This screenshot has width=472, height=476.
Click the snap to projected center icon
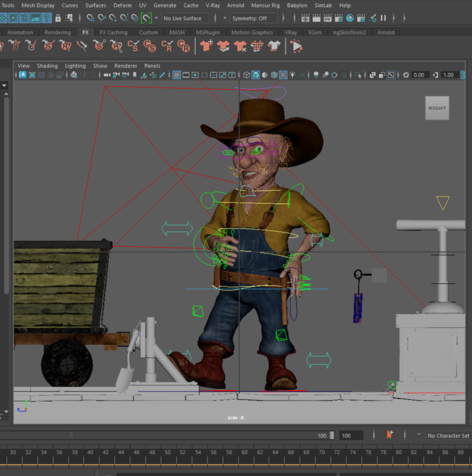point(124,18)
